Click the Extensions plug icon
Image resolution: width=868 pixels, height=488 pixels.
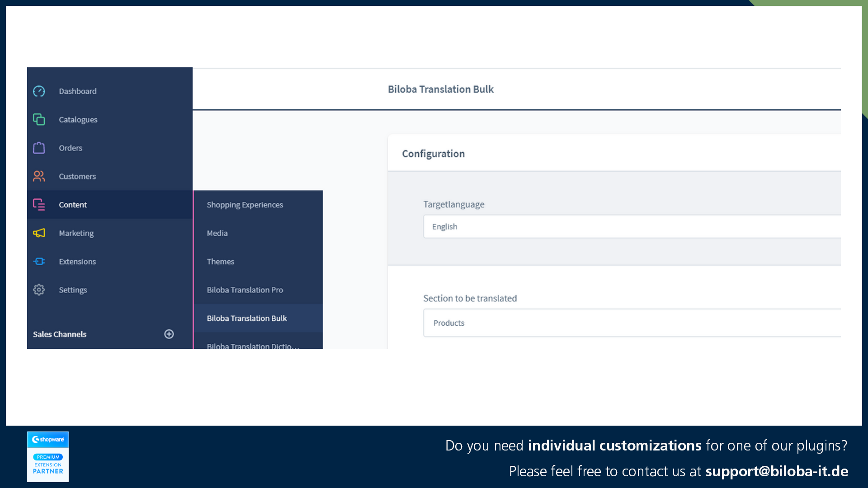39,261
